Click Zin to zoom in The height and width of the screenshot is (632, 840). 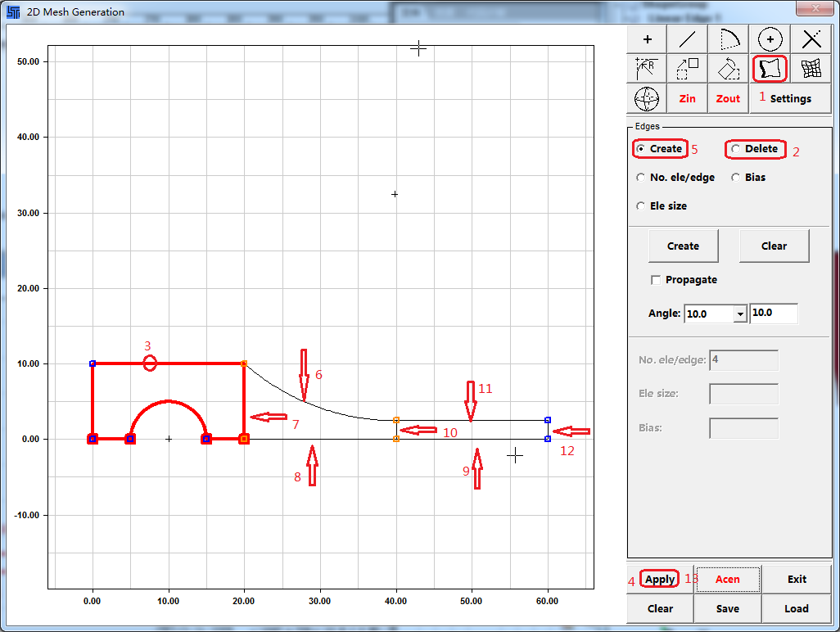coord(688,98)
